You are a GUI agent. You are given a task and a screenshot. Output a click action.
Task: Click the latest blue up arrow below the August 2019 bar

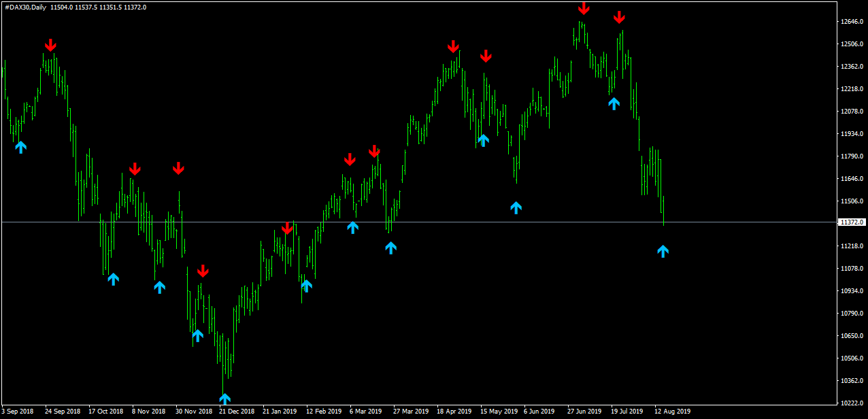[x=663, y=251]
